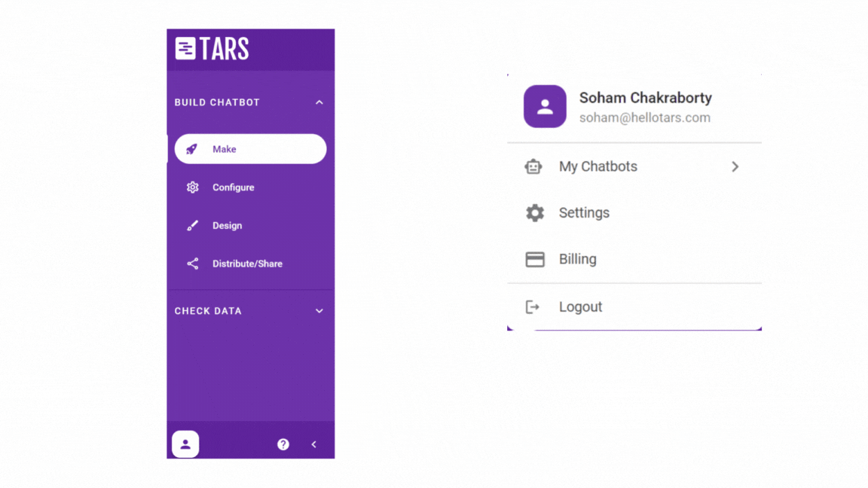Open Settings from the profile menu

pyautogui.click(x=584, y=213)
